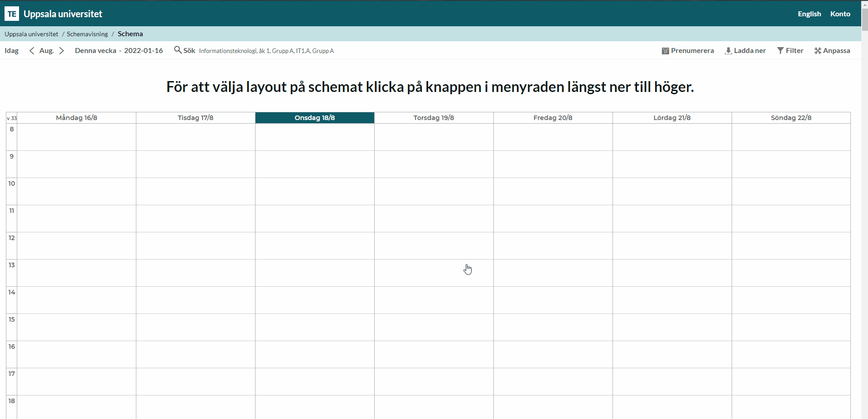Click the 8 hour label
Viewport: 868px width, 419px height.
coord(12,129)
